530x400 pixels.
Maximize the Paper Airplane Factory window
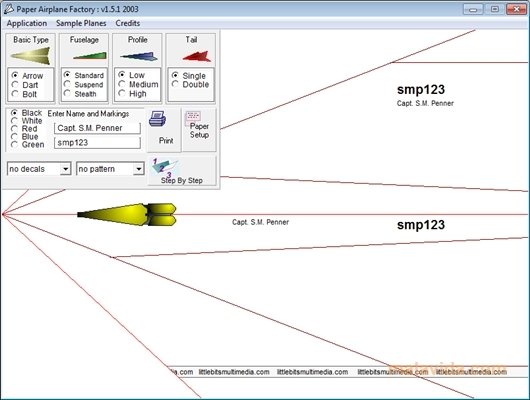point(494,9)
